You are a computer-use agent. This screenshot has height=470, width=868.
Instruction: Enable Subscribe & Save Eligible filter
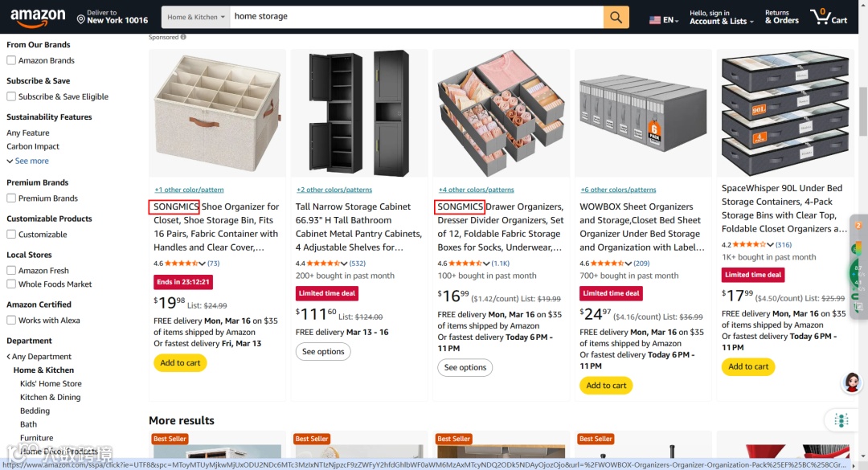11,96
